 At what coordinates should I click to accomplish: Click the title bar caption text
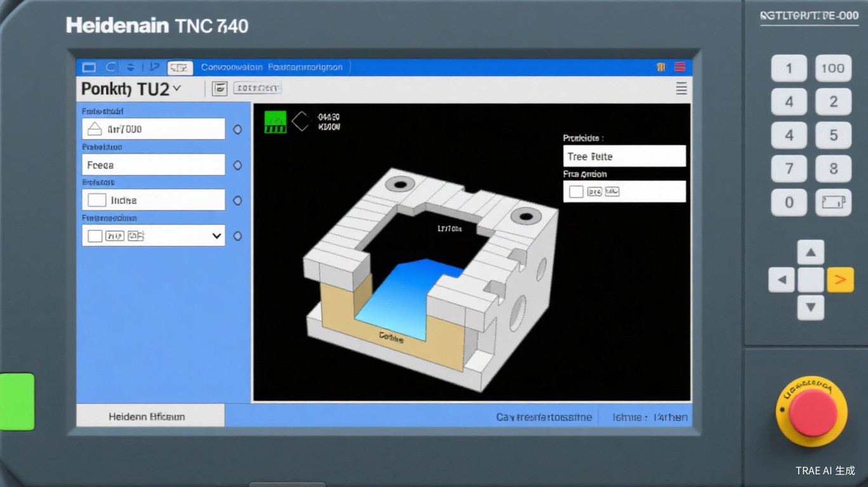pos(272,67)
